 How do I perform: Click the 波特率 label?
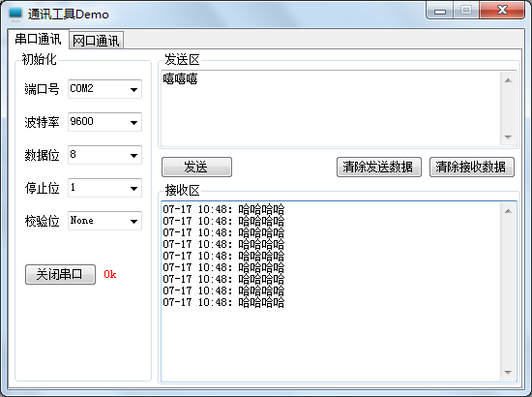(42, 122)
